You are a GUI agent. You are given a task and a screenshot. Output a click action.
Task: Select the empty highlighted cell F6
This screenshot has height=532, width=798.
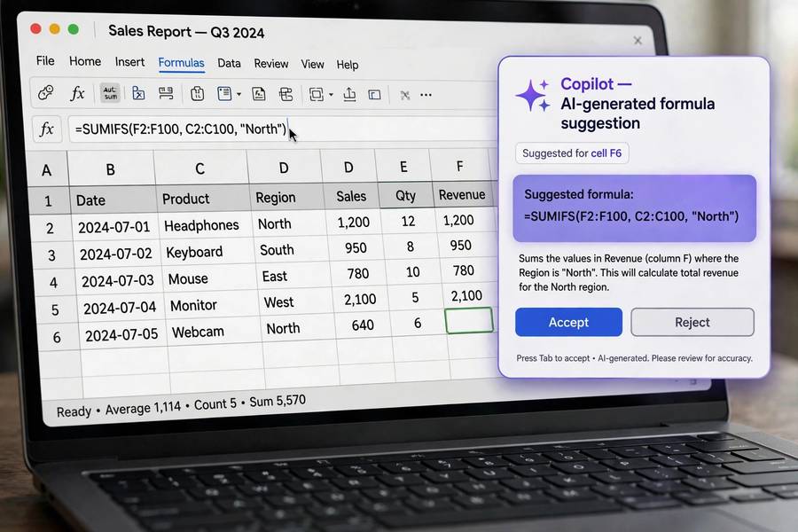click(469, 321)
